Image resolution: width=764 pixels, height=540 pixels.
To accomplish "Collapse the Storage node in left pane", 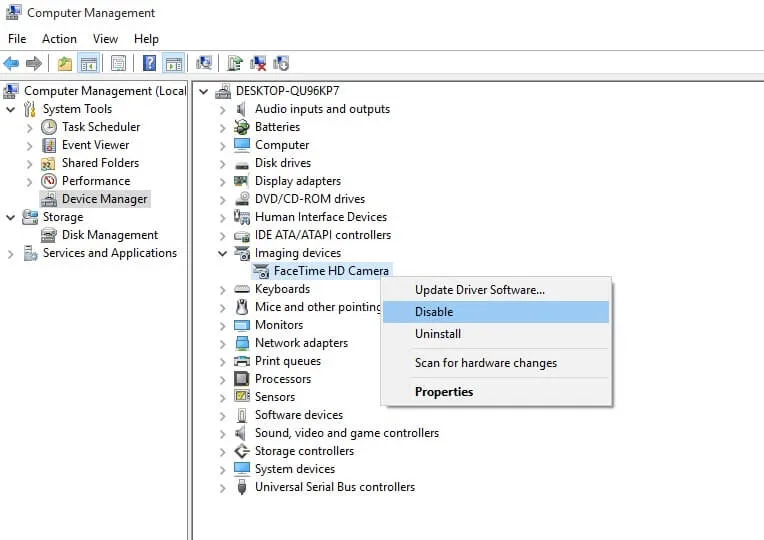I will point(11,217).
